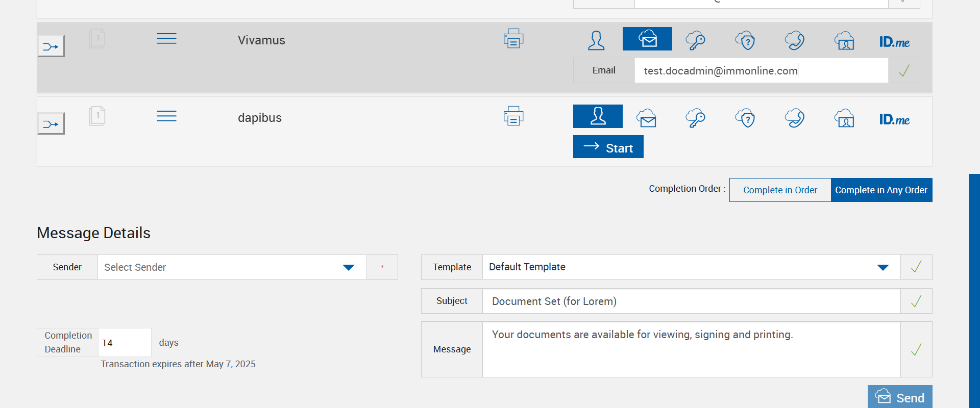Viewport: 980px width, 408px height.
Task: Click the print icon in Vivamus row
Action: (x=513, y=39)
